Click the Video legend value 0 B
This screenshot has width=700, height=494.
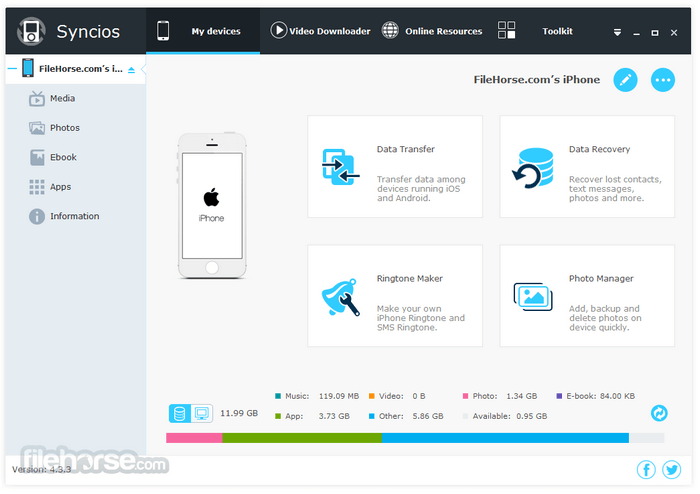(419, 396)
